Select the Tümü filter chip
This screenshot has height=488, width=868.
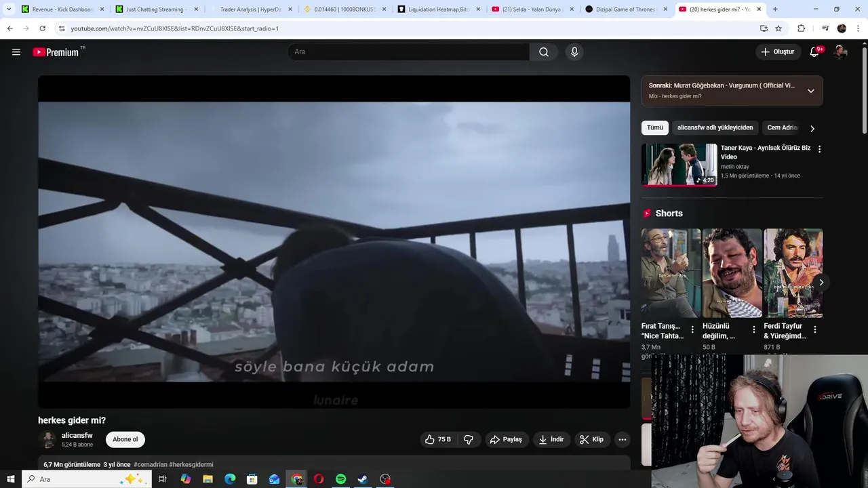pyautogui.click(x=655, y=127)
